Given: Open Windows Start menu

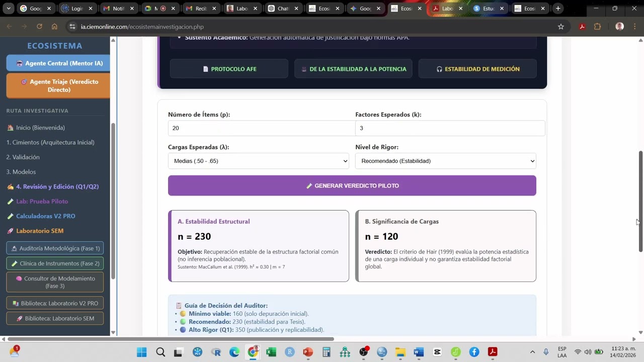Looking at the screenshot, I should click(142, 352).
